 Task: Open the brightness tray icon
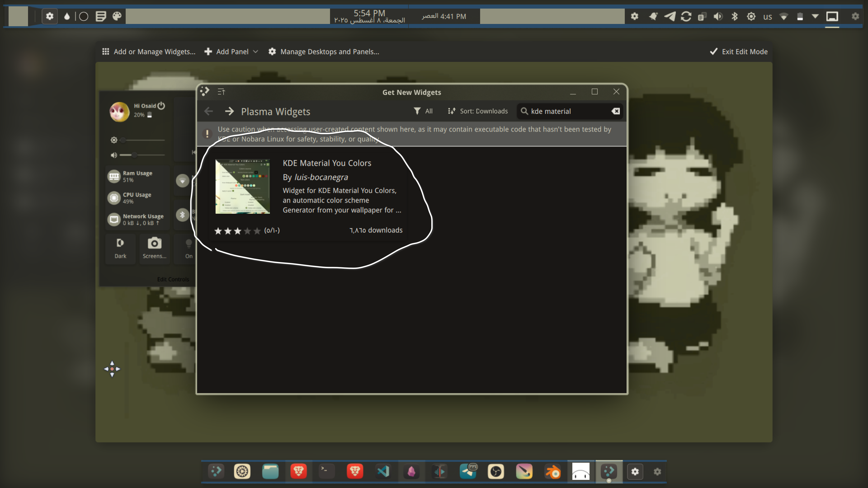(751, 16)
